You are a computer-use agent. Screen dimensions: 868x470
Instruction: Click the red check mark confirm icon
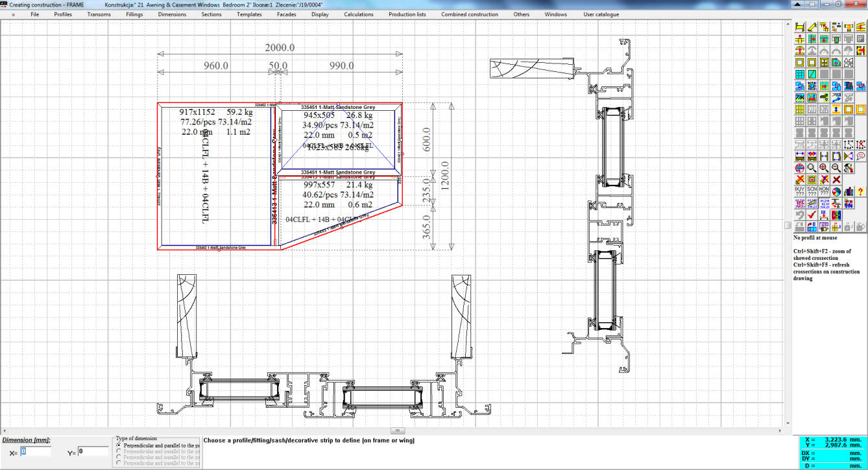coord(812,214)
